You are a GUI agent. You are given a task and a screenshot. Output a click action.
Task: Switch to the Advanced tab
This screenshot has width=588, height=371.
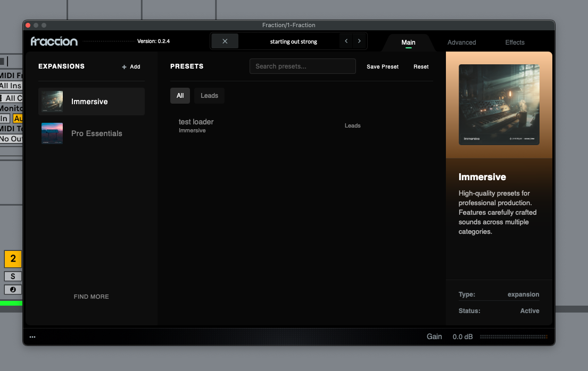(462, 43)
